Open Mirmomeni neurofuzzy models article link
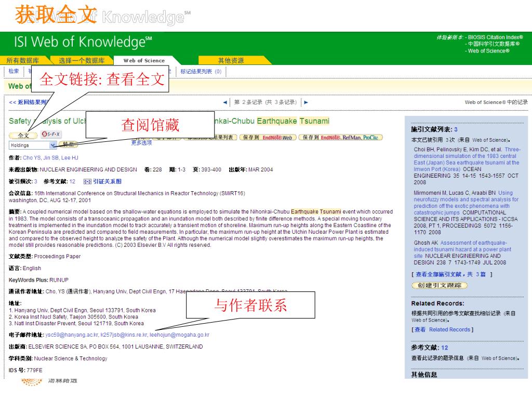The image size is (532, 399). coord(466,203)
